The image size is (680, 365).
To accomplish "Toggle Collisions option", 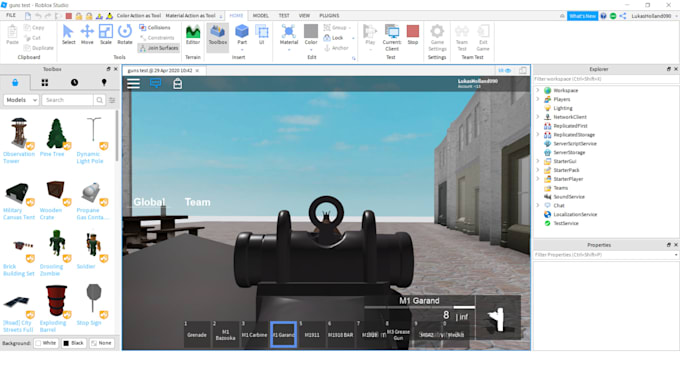I will click(155, 27).
